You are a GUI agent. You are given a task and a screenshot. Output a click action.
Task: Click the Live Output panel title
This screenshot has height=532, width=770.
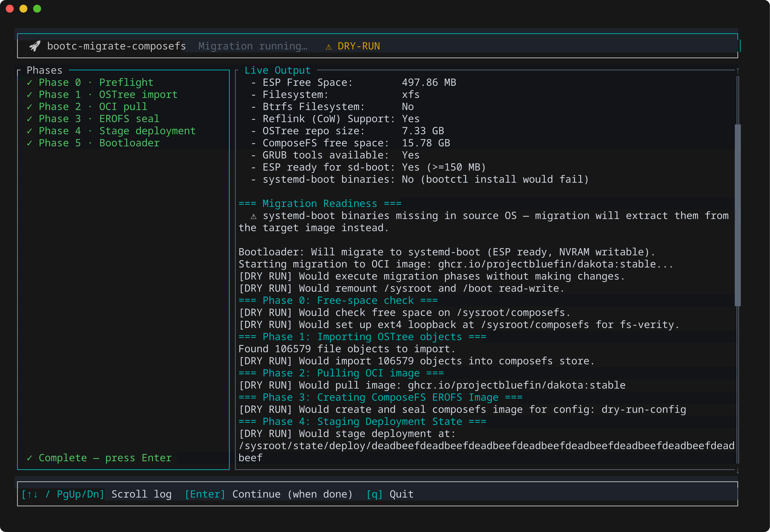pos(278,70)
